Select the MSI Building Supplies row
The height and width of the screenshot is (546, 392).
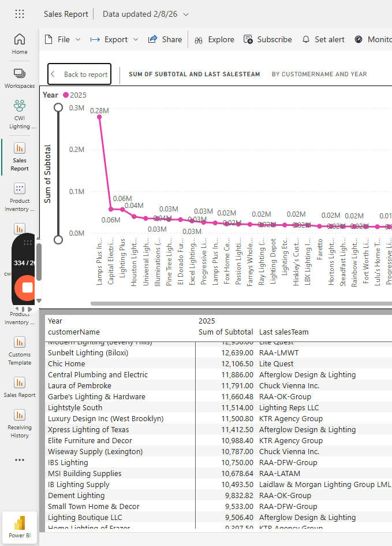tap(219, 474)
